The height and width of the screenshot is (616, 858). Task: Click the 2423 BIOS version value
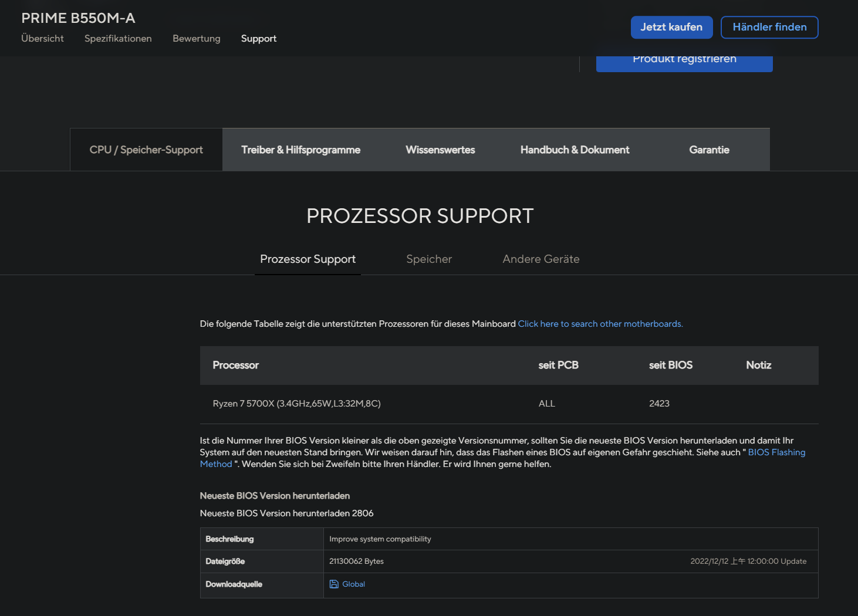point(659,404)
